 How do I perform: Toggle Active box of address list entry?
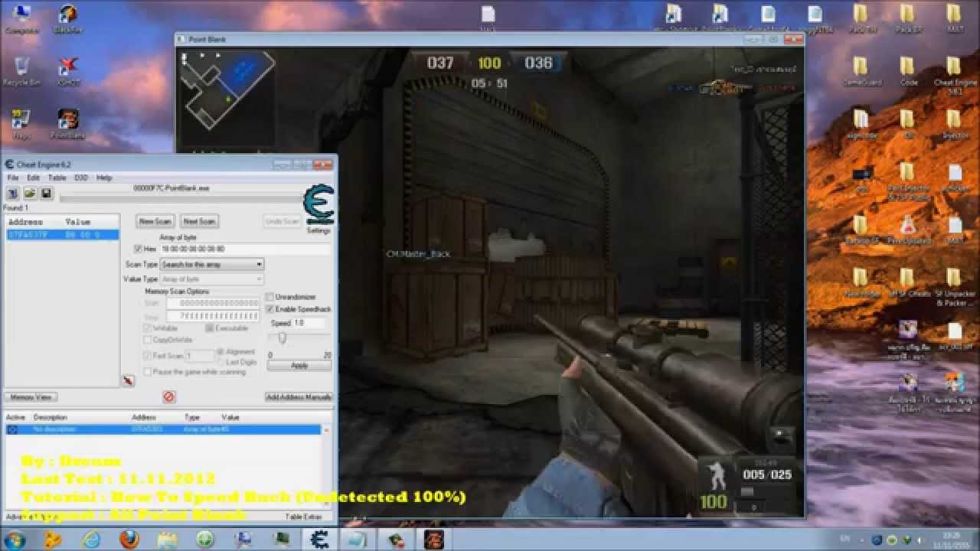pos(12,430)
